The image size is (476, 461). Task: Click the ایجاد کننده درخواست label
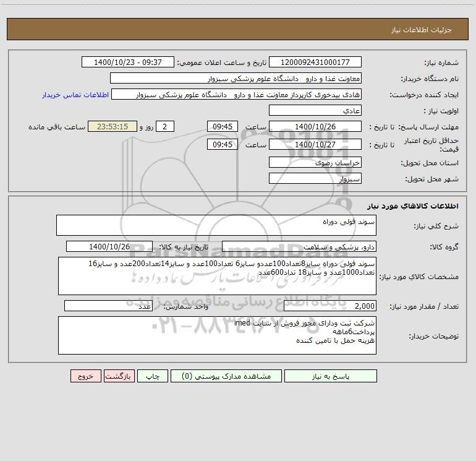click(424, 95)
